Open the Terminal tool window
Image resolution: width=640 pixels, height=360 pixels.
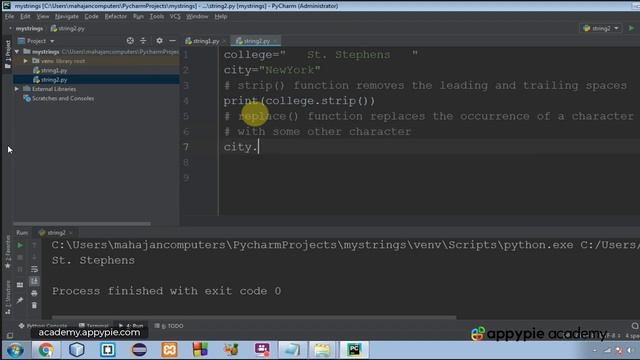pos(94,326)
